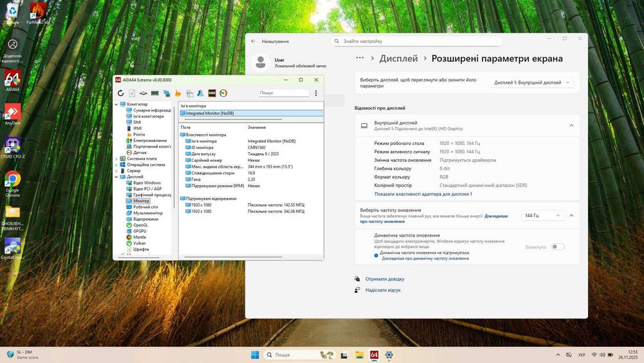Open the Windows Start button
The height and width of the screenshot is (363, 644).
tap(255, 355)
